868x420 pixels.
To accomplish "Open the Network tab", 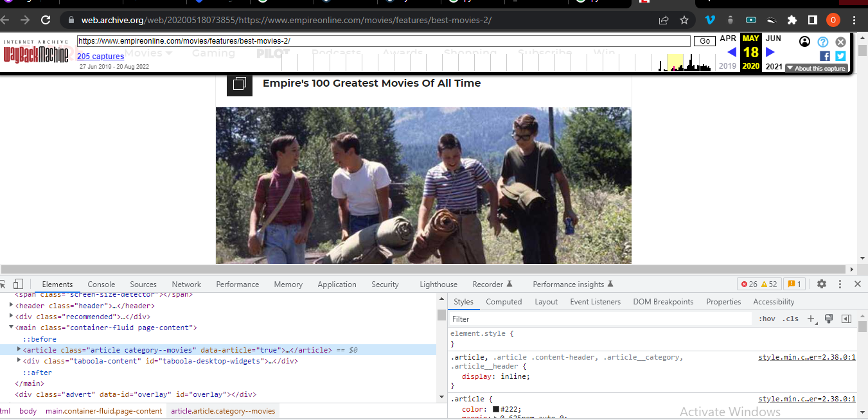I will coord(186,284).
